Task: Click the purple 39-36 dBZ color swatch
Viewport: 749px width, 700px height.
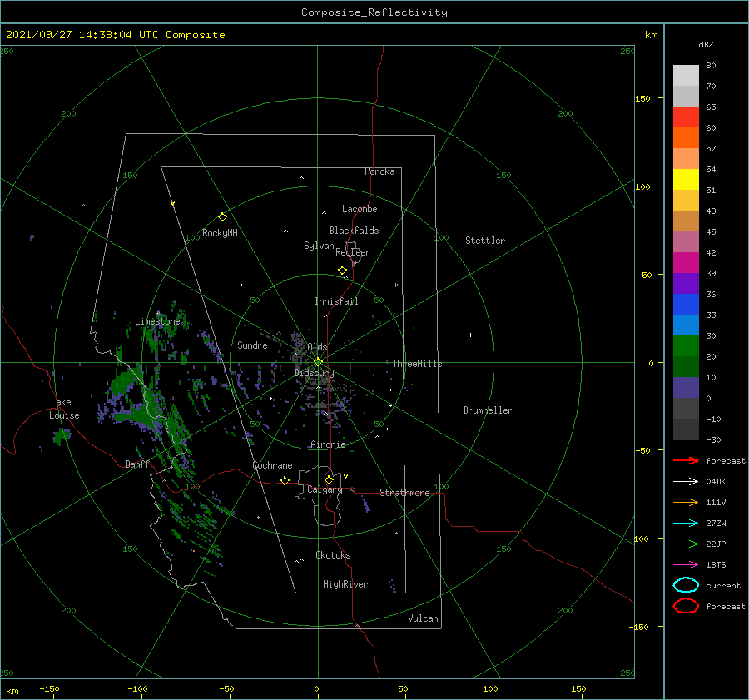Action: [686, 284]
